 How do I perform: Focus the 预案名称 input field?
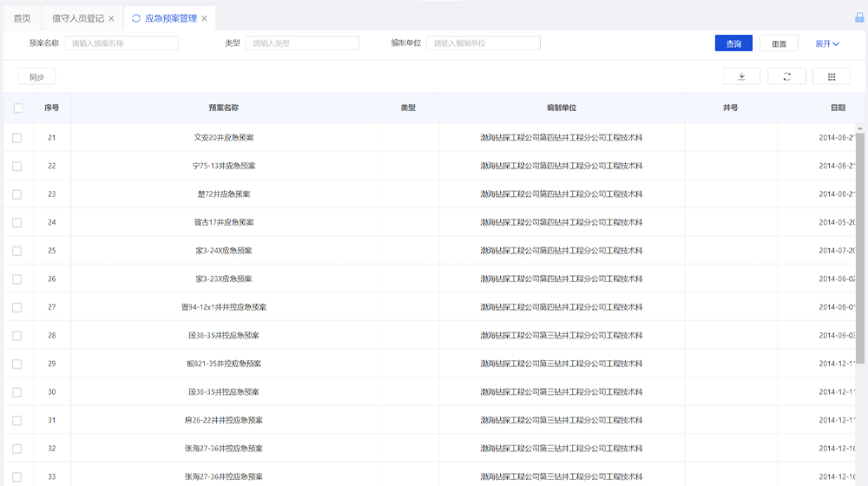[122, 43]
